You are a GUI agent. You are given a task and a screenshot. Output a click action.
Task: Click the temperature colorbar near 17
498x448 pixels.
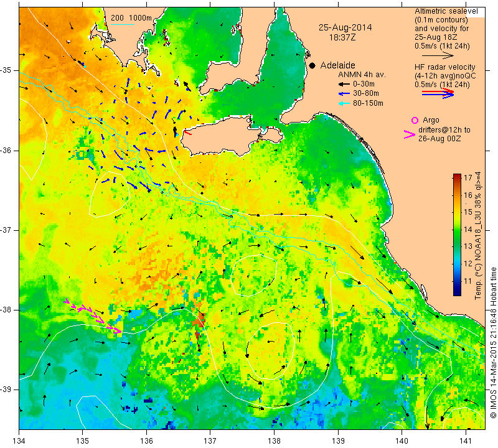pos(457,177)
